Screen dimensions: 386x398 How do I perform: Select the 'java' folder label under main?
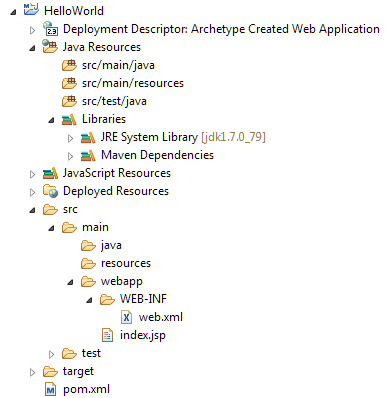111,246
